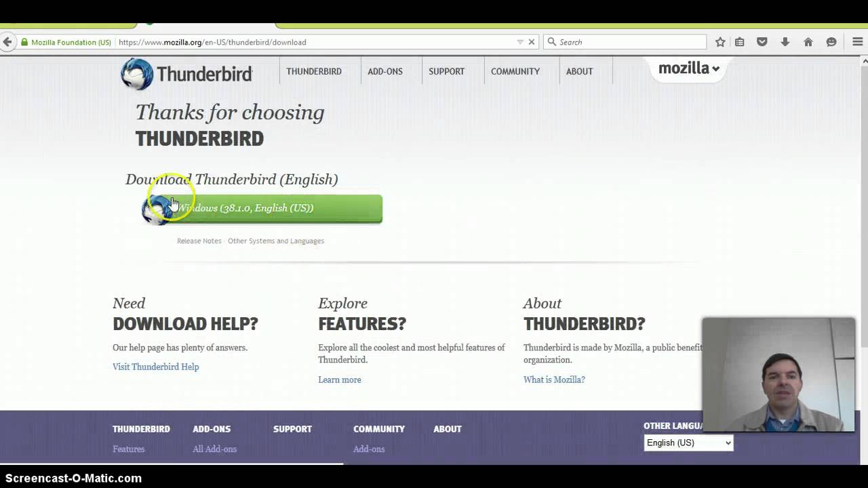Viewport: 868px width, 488px height.
Task: Click the green Windows download button
Action: pyautogui.click(x=262, y=209)
